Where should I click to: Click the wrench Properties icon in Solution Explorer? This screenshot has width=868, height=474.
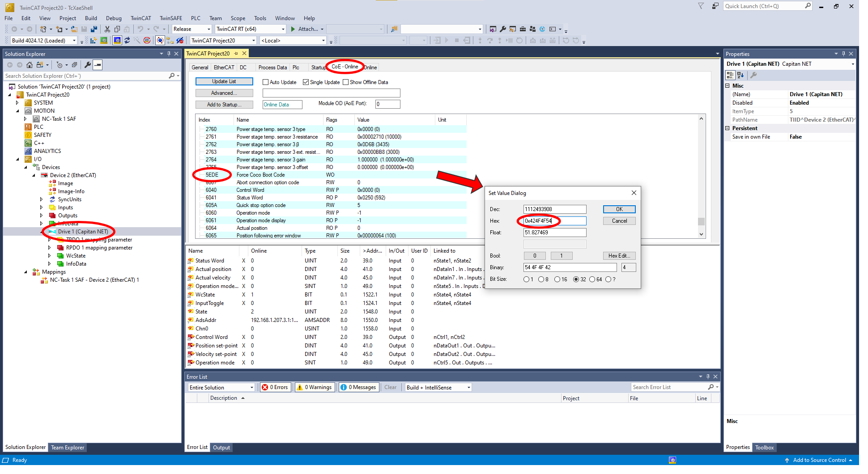88,65
